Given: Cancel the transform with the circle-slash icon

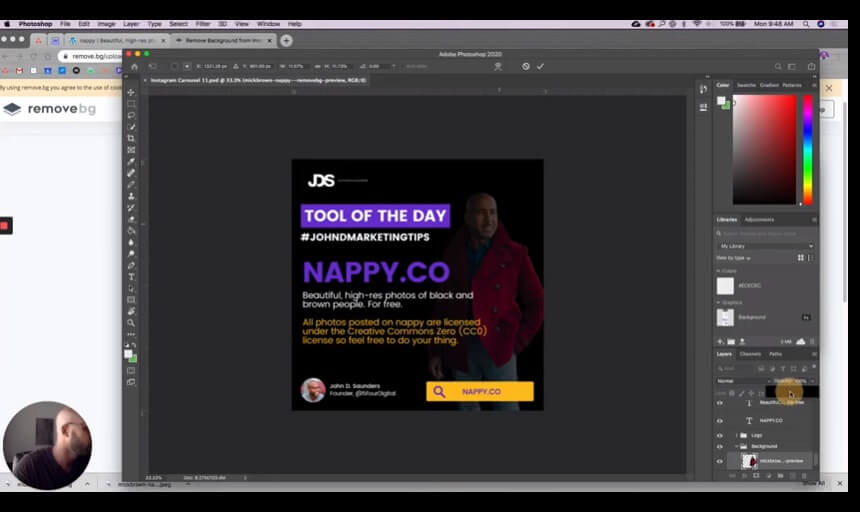Looking at the screenshot, I should tap(525, 66).
